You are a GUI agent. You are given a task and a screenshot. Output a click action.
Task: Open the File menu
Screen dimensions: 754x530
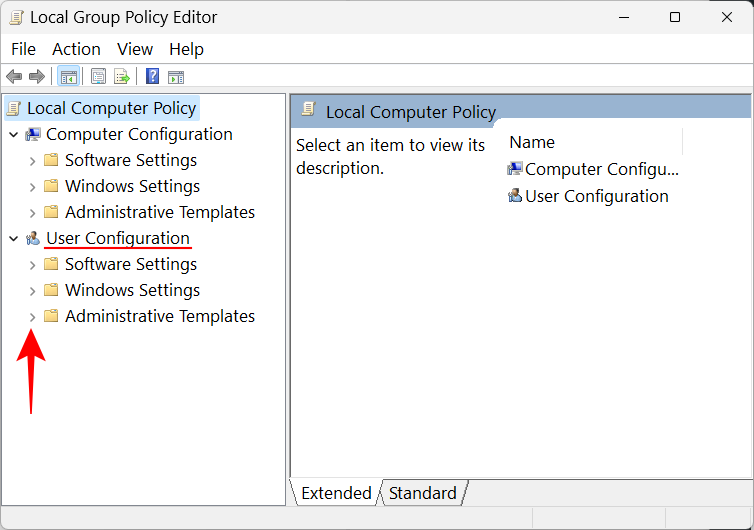click(23, 49)
